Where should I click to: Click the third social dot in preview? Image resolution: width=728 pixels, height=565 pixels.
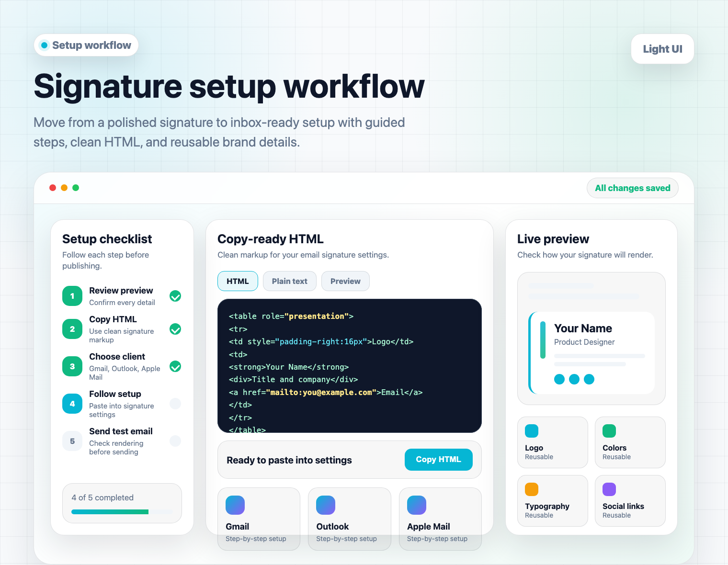coord(589,379)
